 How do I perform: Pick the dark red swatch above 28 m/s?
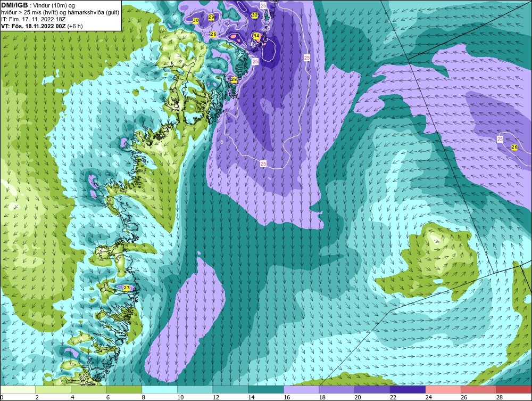(514, 389)
